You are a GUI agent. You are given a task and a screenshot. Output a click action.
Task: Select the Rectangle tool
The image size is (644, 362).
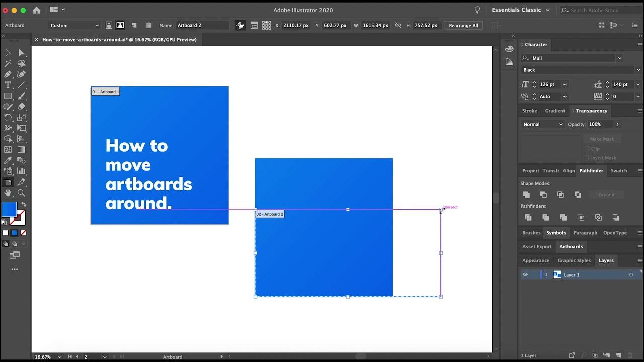point(8,96)
